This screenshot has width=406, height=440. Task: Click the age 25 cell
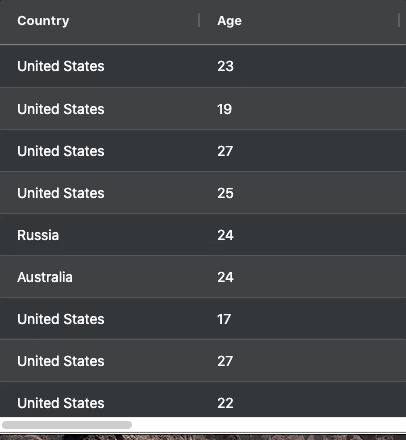click(x=226, y=193)
